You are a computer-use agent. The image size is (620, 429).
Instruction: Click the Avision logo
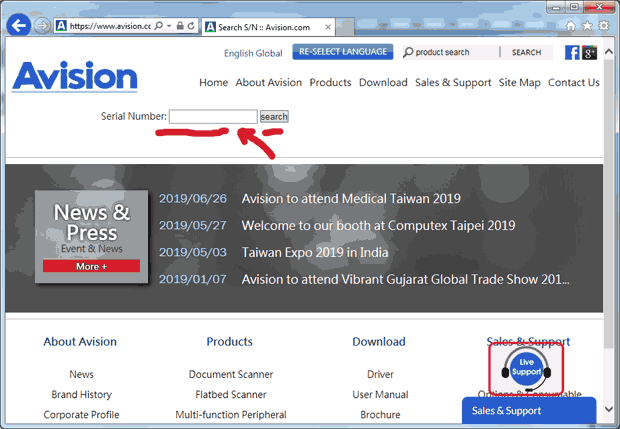pos(75,77)
